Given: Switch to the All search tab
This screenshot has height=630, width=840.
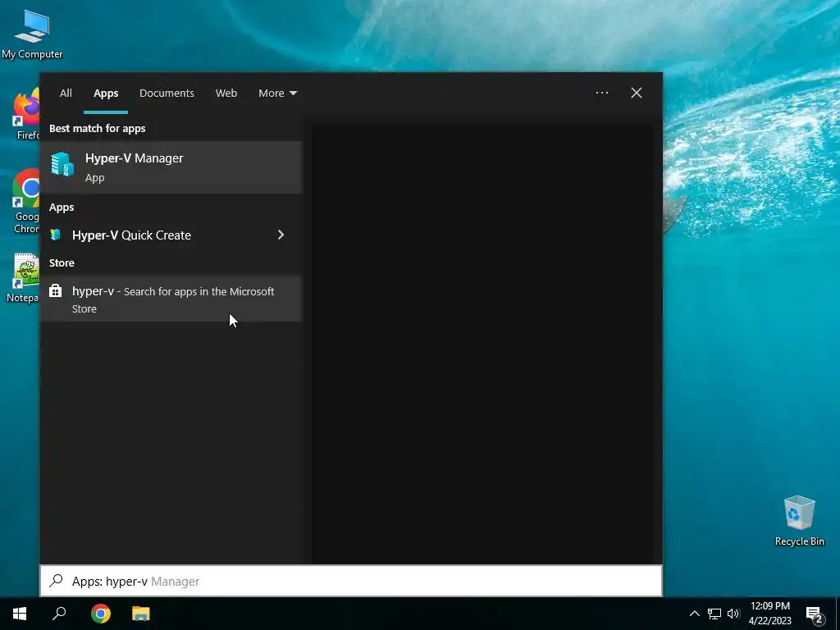Looking at the screenshot, I should [x=66, y=94].
